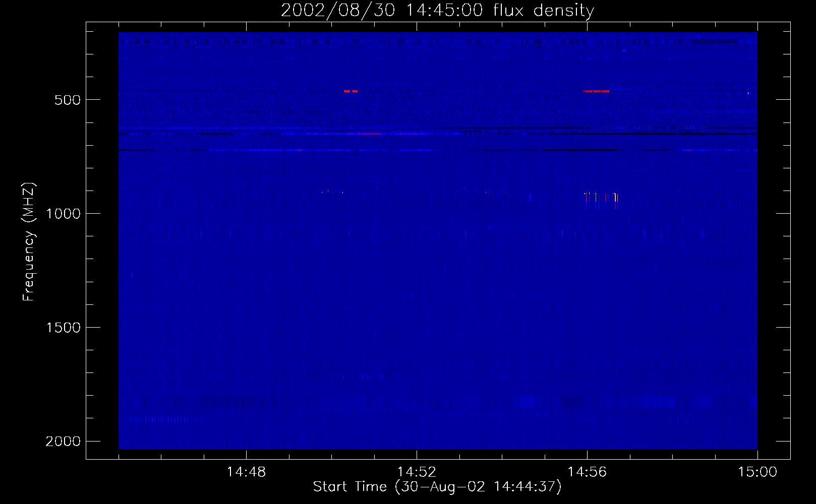This screenshot has width=816, height=504.
Task: Click the 14:48 time tick label
Action: pyautogui.click(x=246, y=472)
